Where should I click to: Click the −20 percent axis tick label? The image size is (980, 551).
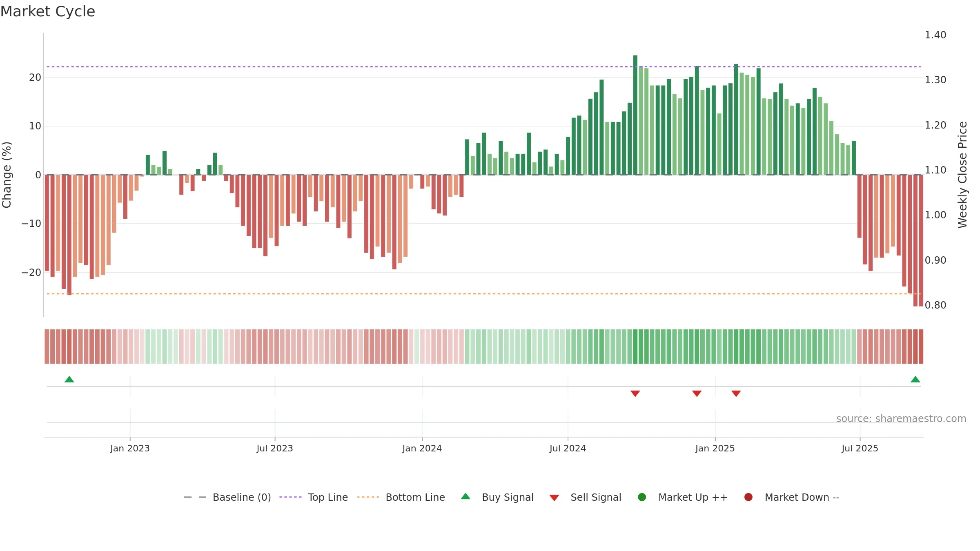[x=31, y=273]
